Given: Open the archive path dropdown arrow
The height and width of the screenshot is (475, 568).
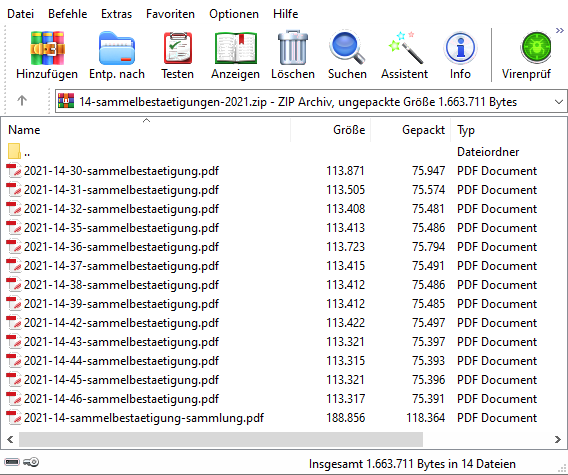Looking at the screenshot, I should coord(559,102).
